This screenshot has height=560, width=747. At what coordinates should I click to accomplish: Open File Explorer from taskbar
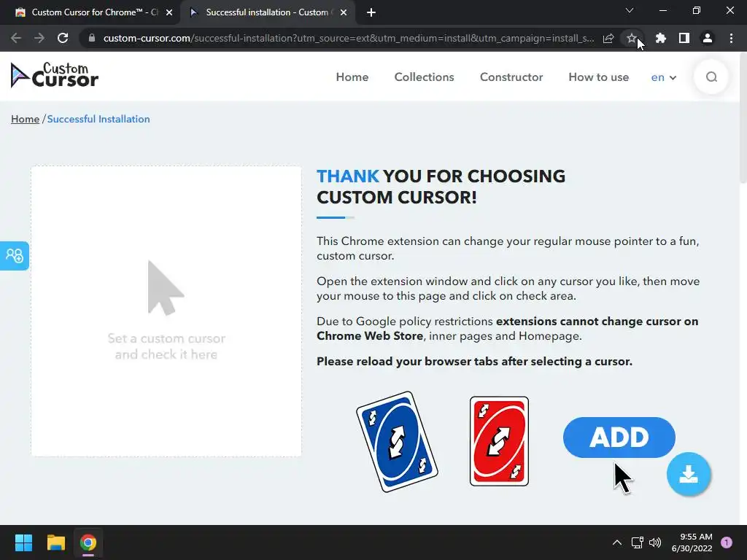pos(55,542)
